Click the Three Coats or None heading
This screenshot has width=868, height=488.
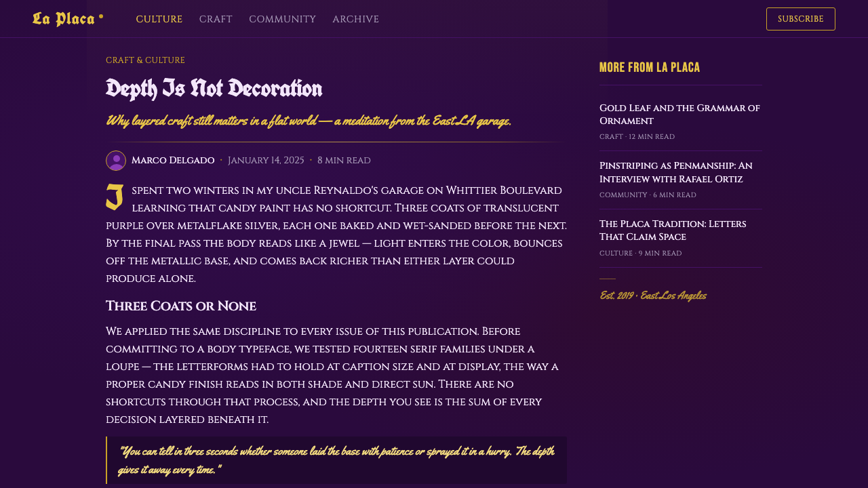point(181,306)
